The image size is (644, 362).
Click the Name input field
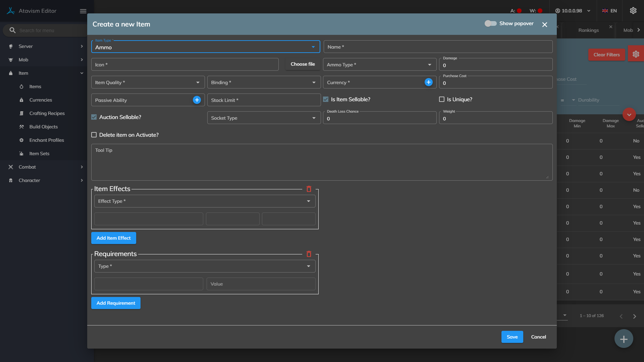438,47
